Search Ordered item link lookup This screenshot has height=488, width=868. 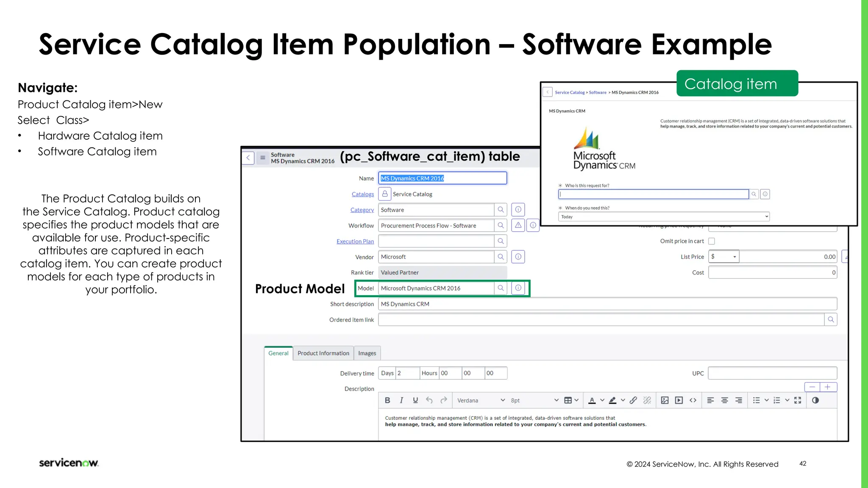tap(831, 319)
